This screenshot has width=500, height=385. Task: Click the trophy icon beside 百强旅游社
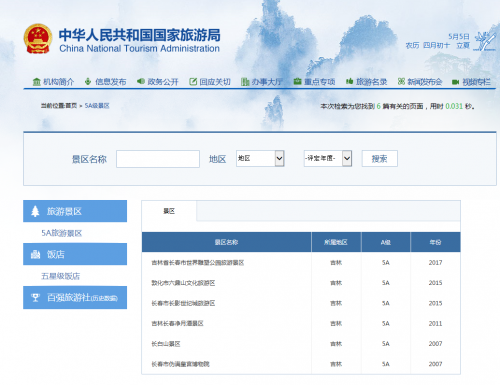coord(35,297)
